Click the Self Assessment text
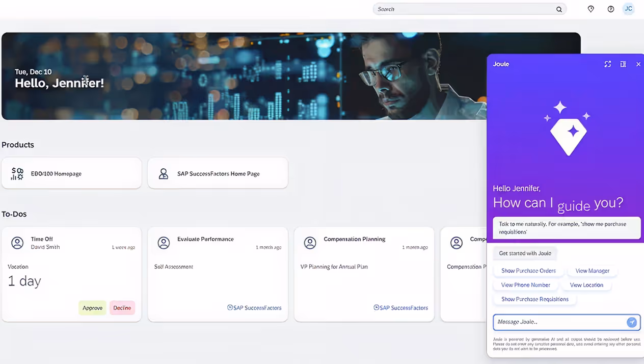Image resolution: width=644 pixels, height=364 pixels. coord(174,267)
